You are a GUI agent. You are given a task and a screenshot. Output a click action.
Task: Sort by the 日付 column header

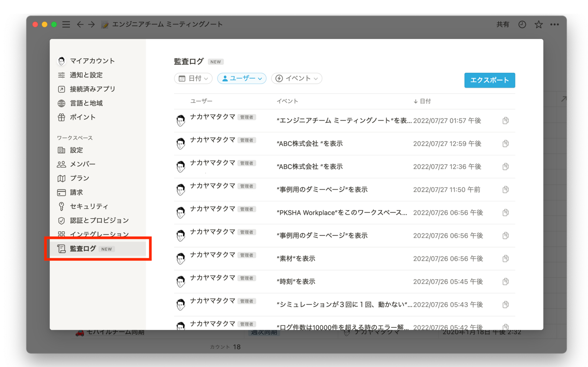pos(422,101)
